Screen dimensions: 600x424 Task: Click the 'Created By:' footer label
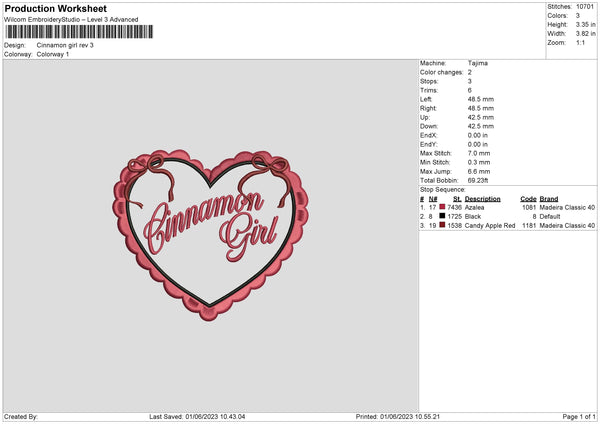tap(21, 417)
